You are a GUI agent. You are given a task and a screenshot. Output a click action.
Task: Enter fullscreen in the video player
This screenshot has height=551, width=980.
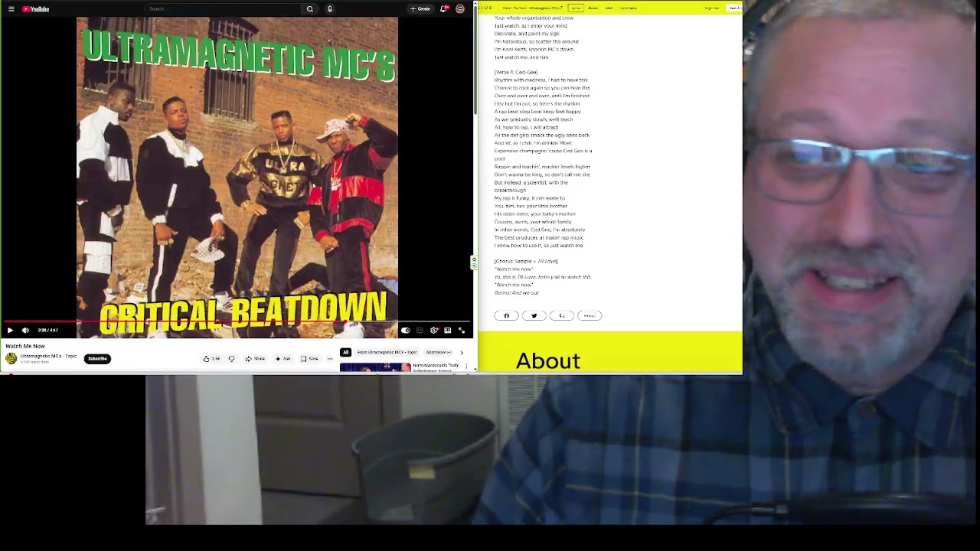coord(462,330)
